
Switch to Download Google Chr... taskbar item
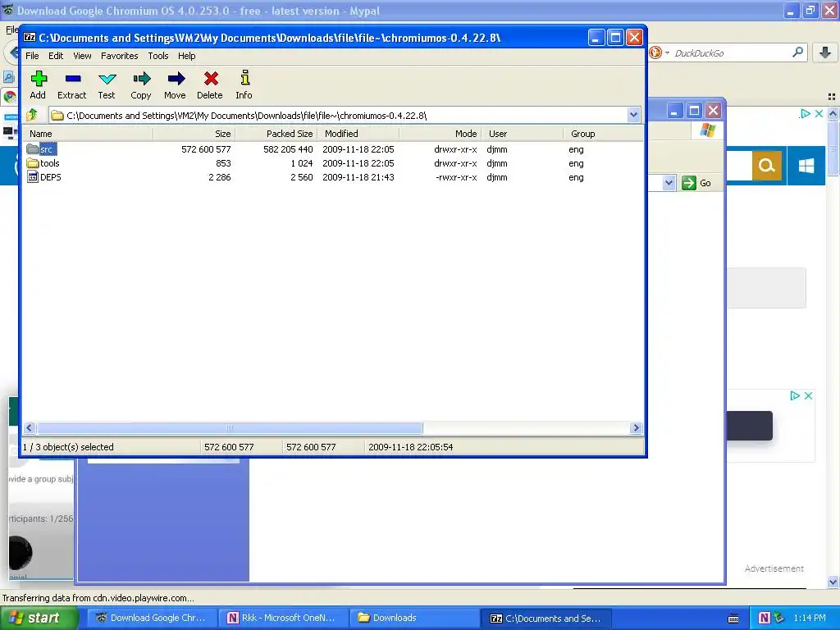[x=152, y=618]
